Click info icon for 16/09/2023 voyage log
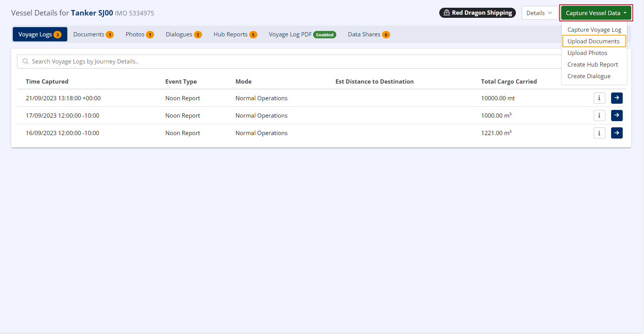Screen dimensions: 644x334 coord(599,133)
